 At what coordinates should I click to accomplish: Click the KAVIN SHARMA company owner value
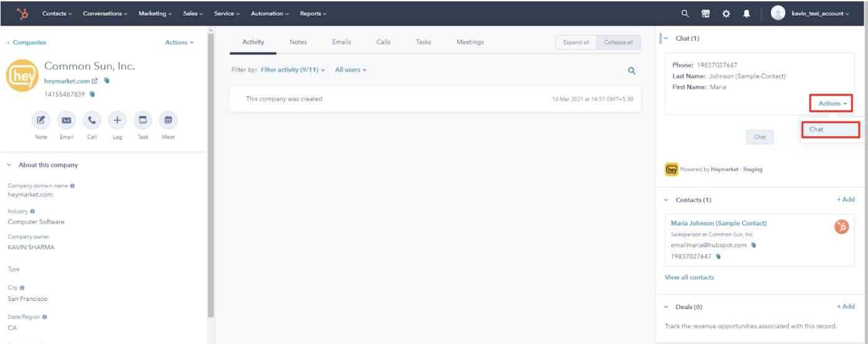(31, 247)
